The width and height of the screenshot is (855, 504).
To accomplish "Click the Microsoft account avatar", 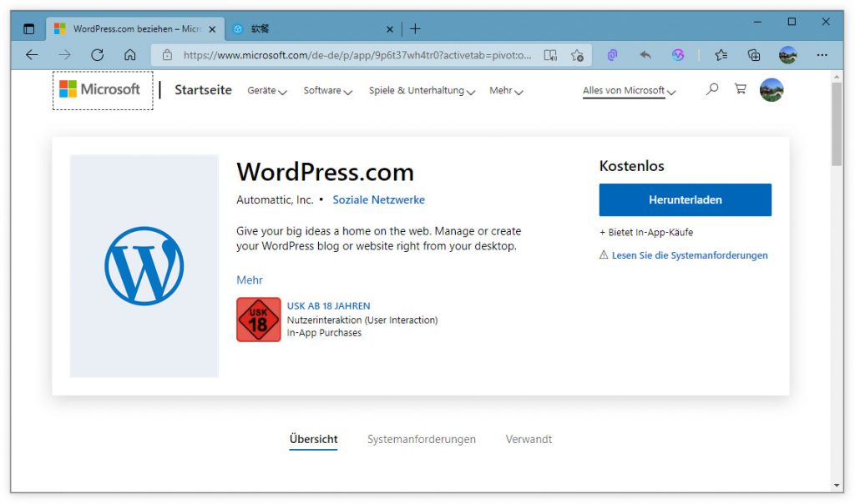I will (x=772, y=89).
